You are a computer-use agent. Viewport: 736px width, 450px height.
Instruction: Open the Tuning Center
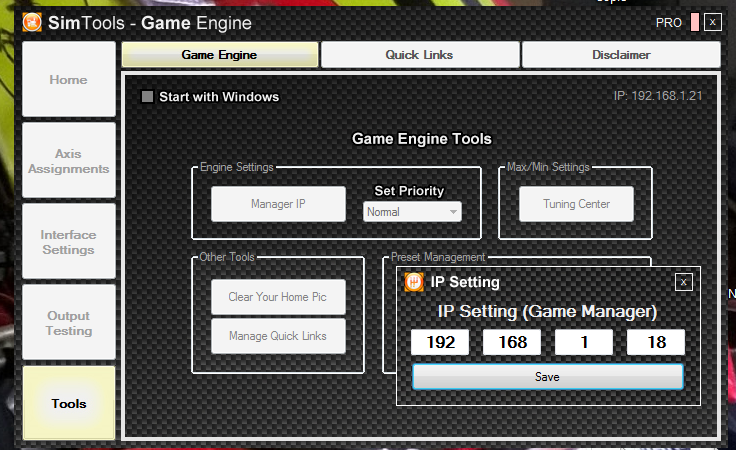coord(576,204)
